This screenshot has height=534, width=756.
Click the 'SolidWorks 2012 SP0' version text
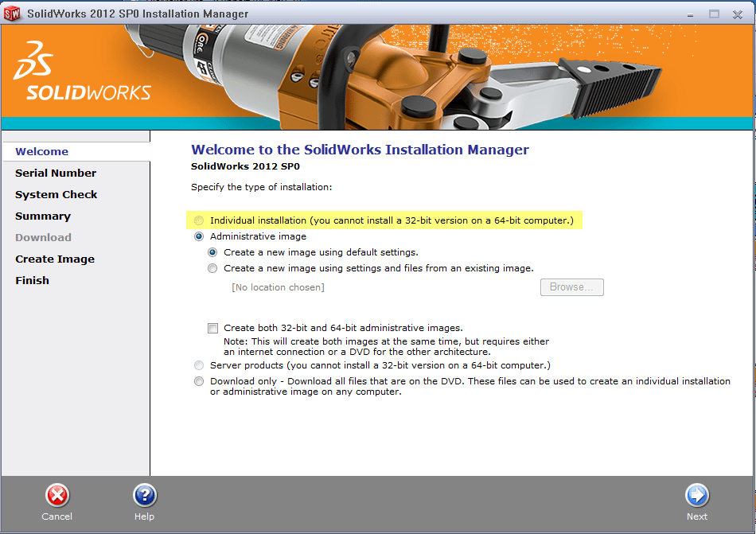pos(245,167)
